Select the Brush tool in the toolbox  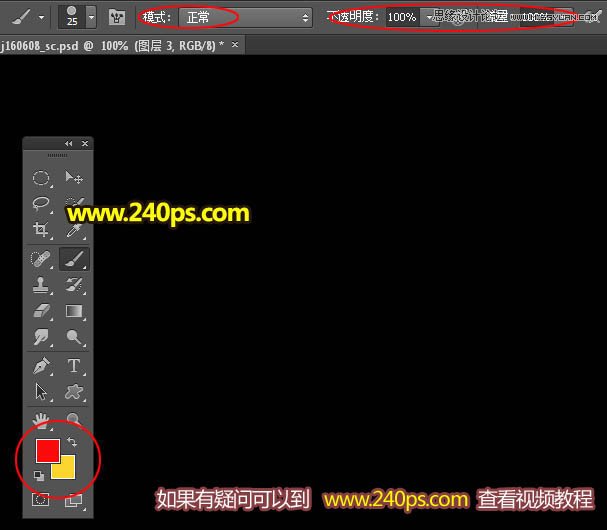coord(74,259)
